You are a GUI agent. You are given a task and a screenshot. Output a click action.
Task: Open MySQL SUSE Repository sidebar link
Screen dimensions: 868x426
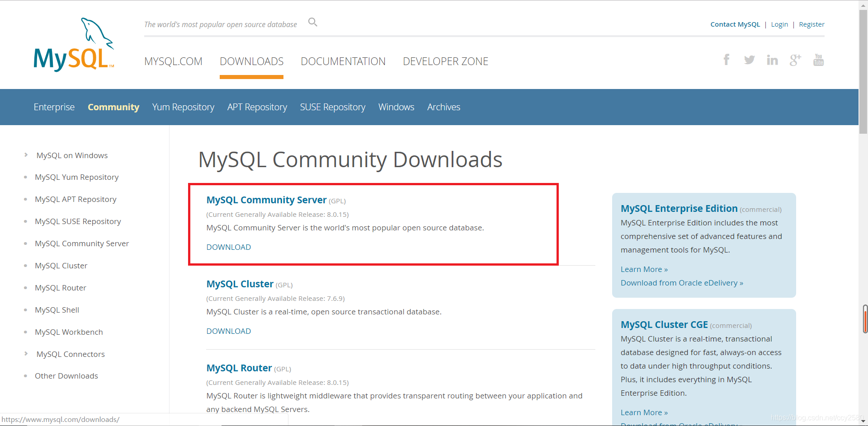point(78,221)
